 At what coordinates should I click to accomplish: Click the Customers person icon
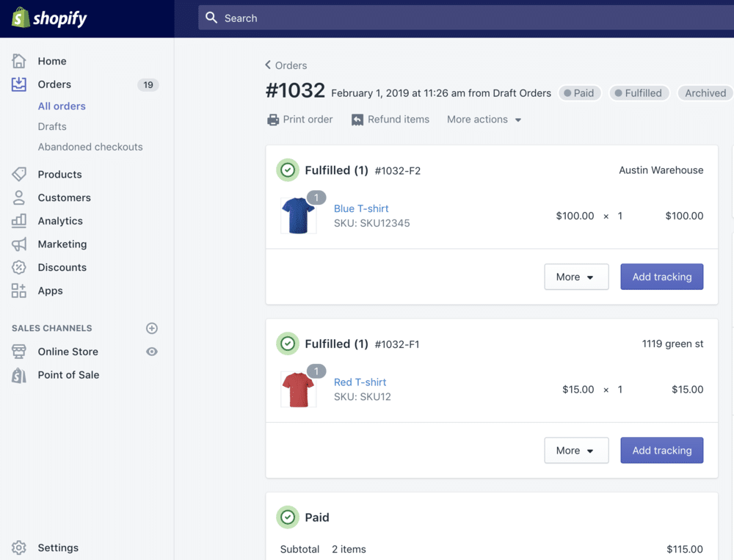point(19,197)
